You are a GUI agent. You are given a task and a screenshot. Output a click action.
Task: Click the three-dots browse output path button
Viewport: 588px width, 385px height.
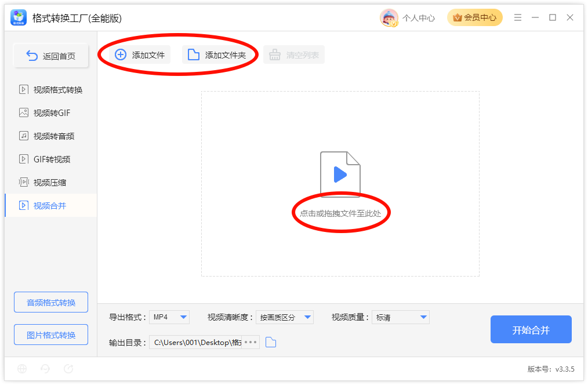tap(251, 342)
